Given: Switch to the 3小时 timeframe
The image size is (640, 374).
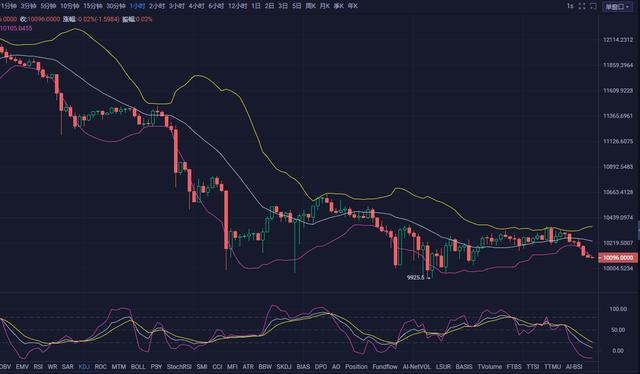Looking at the screenshot, I should click(177, 6).
